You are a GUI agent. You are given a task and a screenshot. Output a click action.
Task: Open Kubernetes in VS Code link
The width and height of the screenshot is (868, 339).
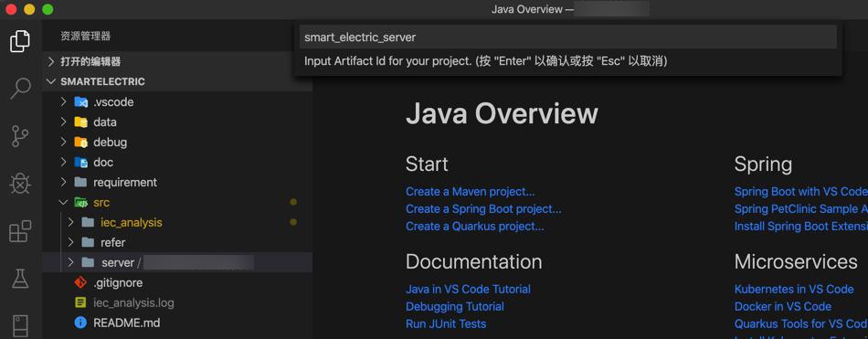(x=794, y=289)
